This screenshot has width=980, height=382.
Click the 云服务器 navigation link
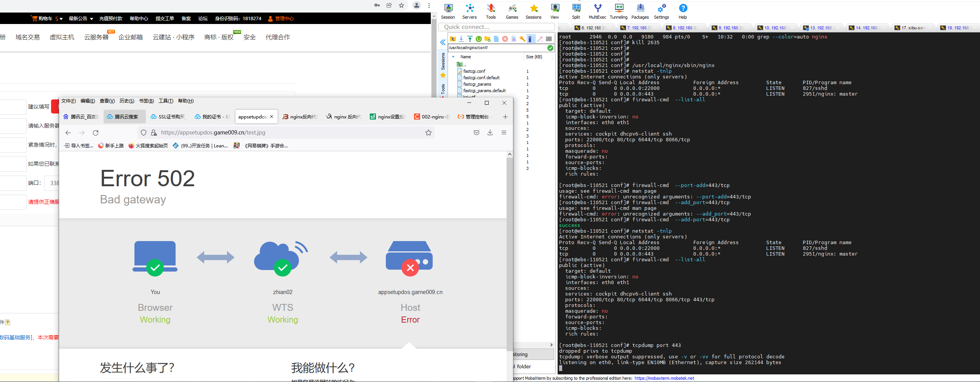click(96, 37)
